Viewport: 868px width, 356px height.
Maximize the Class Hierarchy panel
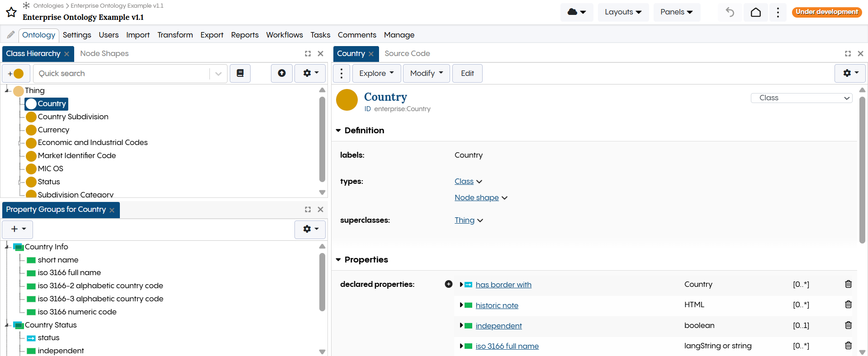point(308,54)
